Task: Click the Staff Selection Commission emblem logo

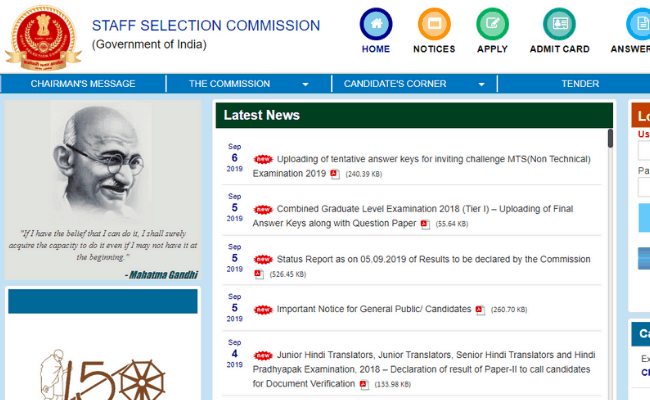Action: (x=43, y=35)
